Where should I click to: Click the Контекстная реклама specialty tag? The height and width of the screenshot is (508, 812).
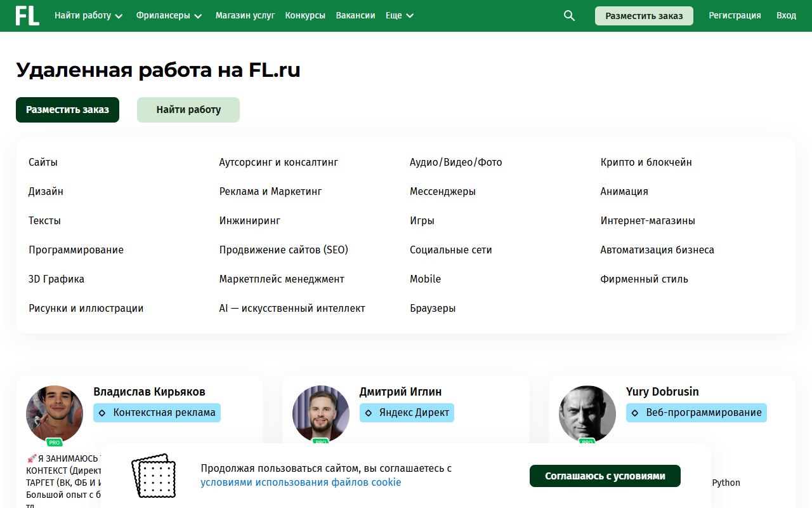tap(157, 413)
